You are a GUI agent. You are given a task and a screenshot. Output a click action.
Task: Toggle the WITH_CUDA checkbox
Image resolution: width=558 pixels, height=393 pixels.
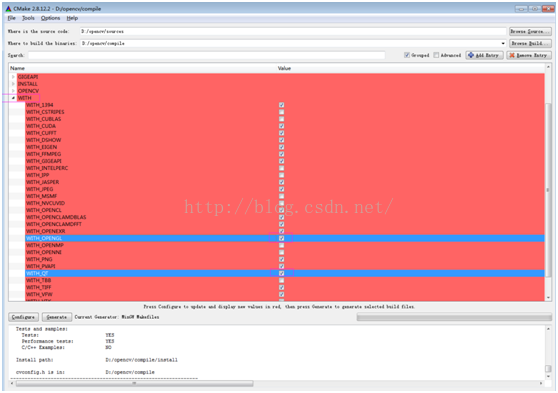point(281,126)
